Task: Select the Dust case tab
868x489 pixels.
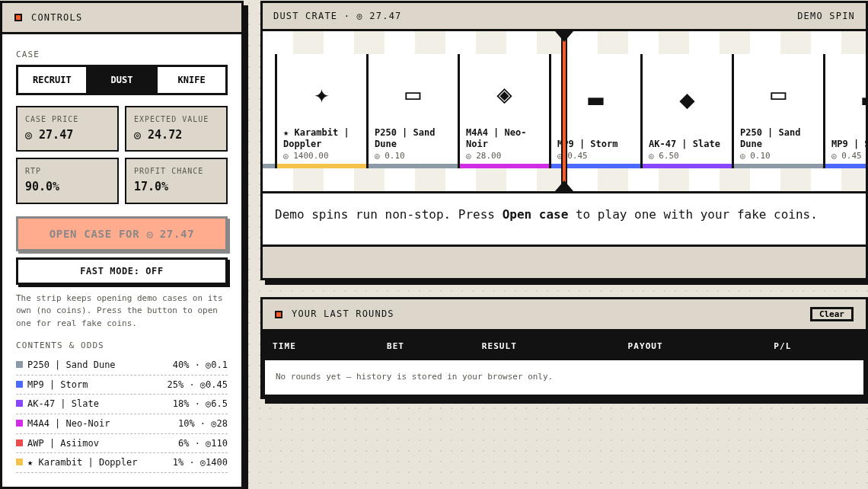Action: 122,80
